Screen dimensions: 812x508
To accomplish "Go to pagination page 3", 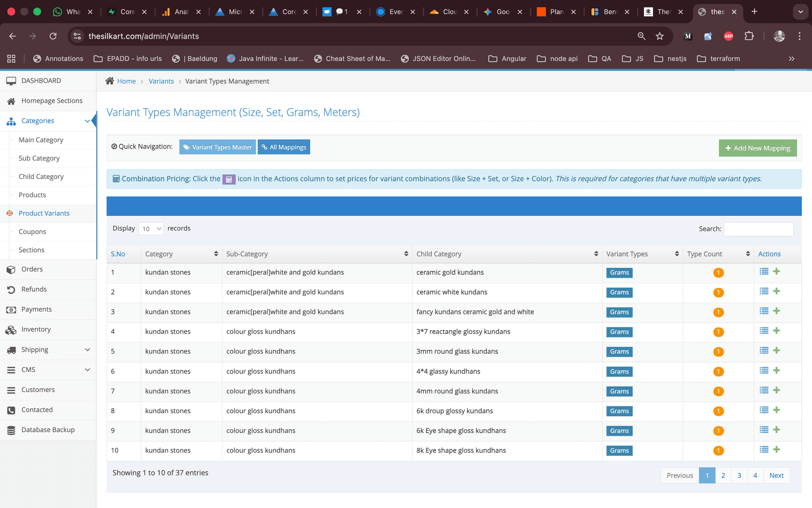I will 739,475.
